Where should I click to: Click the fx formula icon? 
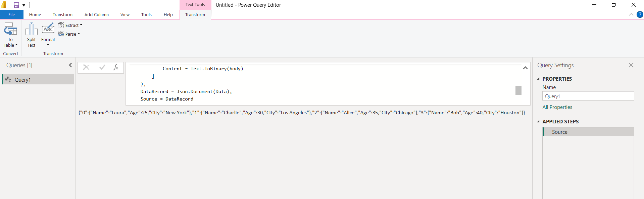coord(116,68)
